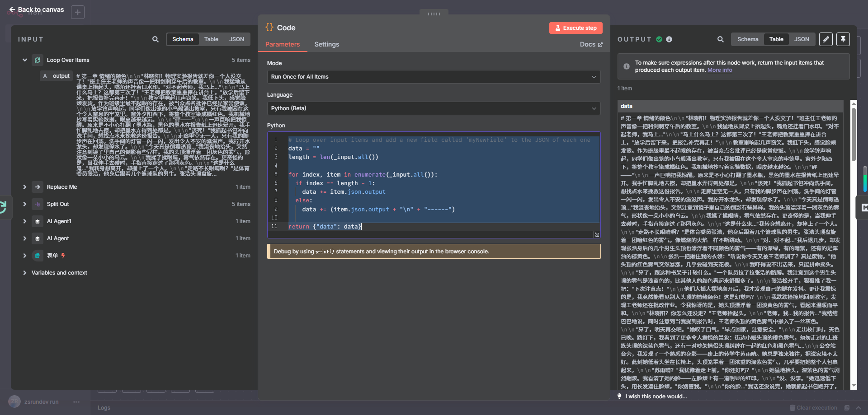Open the Mode dropdown
This screenshot has width=868, height=415.
(x=434, y=77)
